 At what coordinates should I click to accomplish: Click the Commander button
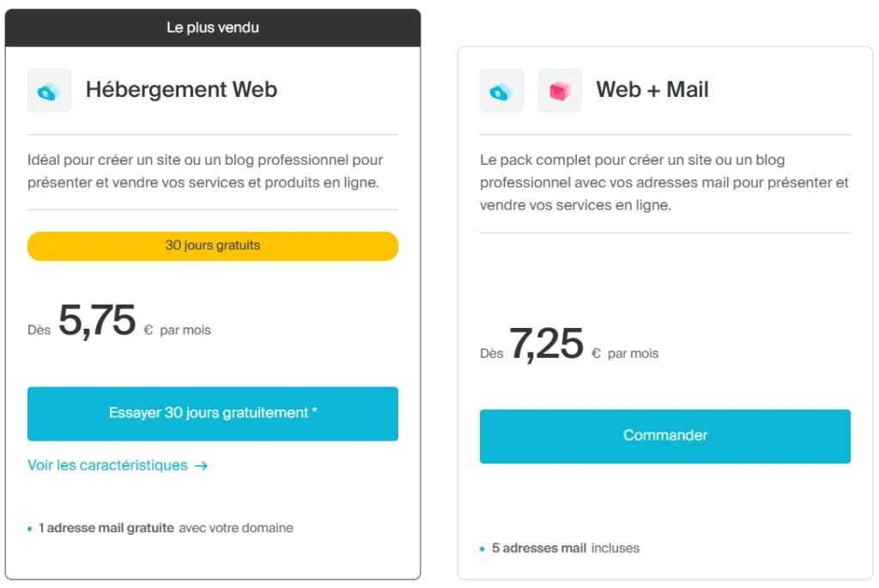[x=664, y=435]
